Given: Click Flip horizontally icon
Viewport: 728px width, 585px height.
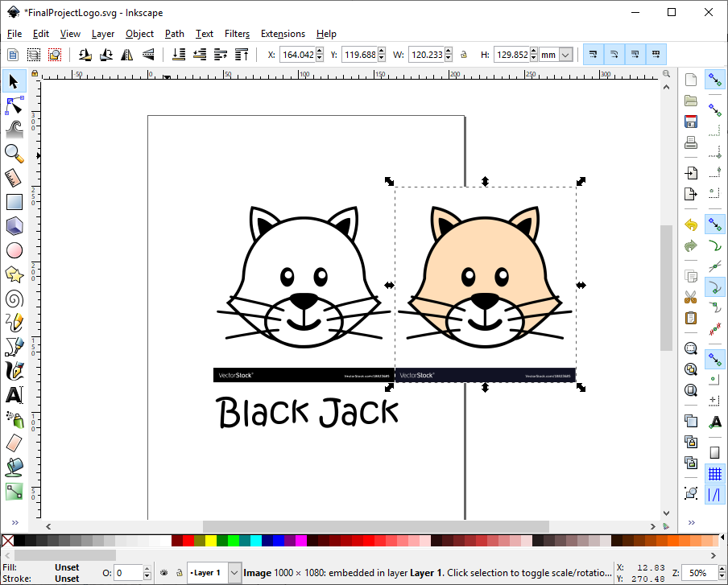Looking at the screenshot, I should click(x=126, y=55).
